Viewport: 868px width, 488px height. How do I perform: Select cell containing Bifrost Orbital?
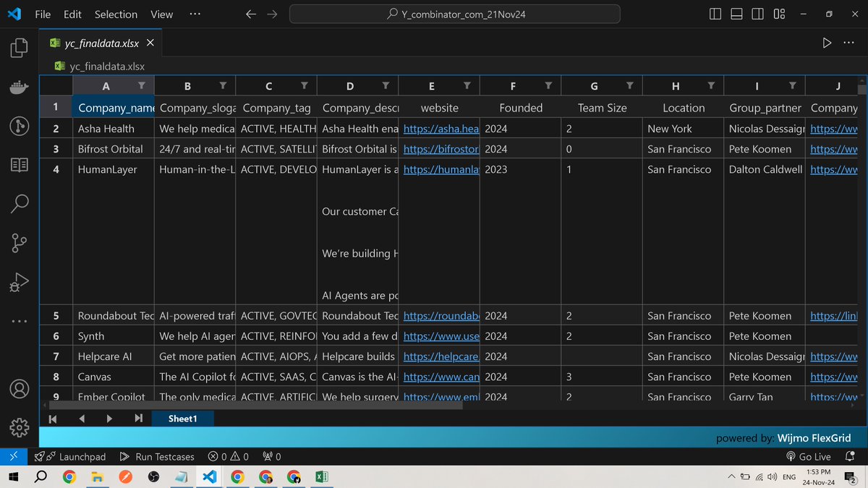(114, 149)
